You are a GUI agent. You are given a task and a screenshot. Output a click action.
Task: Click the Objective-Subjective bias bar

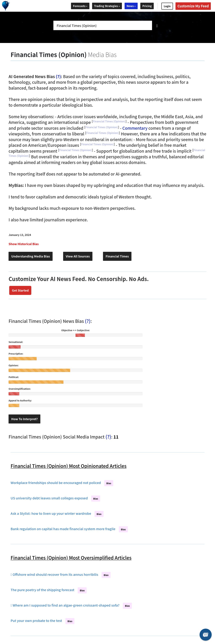[x=75, y=335]
